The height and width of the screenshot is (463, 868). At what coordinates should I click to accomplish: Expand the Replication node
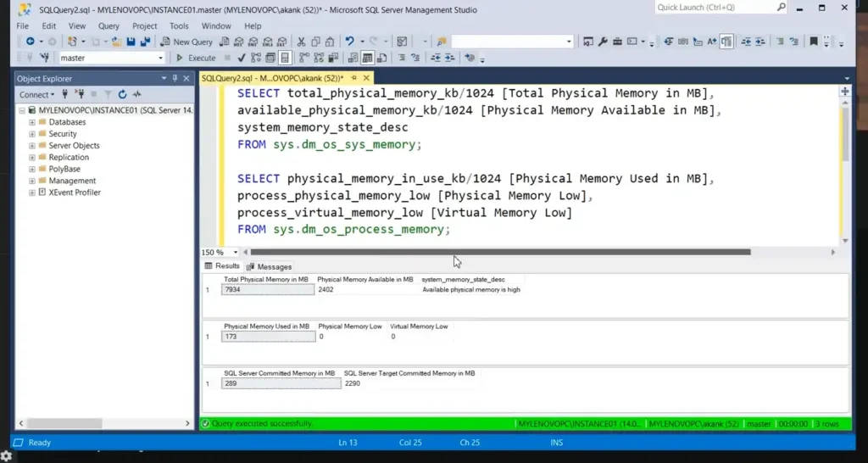pyautogui.click(x=32, y=157)
